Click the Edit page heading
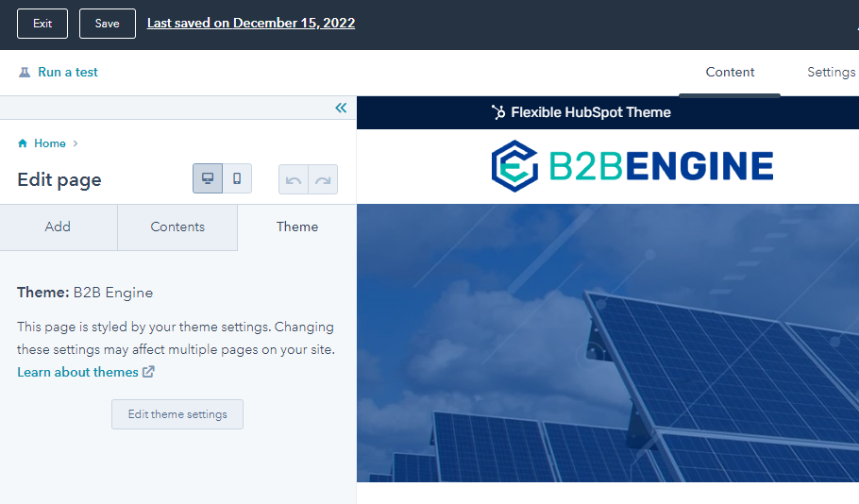Viewport: 859px width, 504px height. 59,179
